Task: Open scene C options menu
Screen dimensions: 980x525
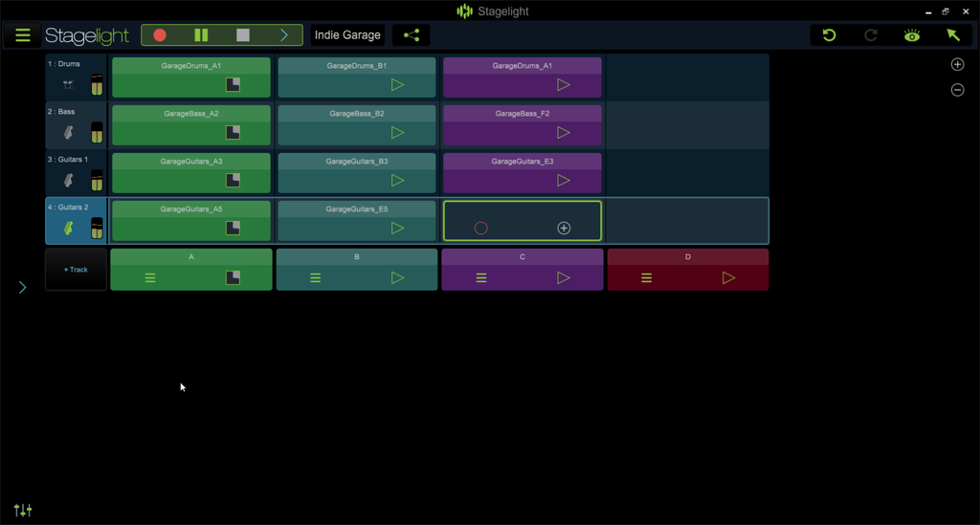Action: (x=481, y=277)
